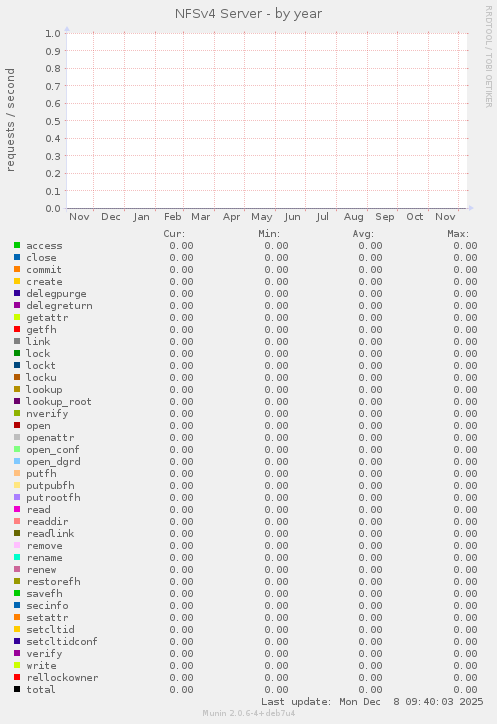Viewport: 497px width, 724px height.
Task: Select the 'open' legend label
Action: coord(38,426)
